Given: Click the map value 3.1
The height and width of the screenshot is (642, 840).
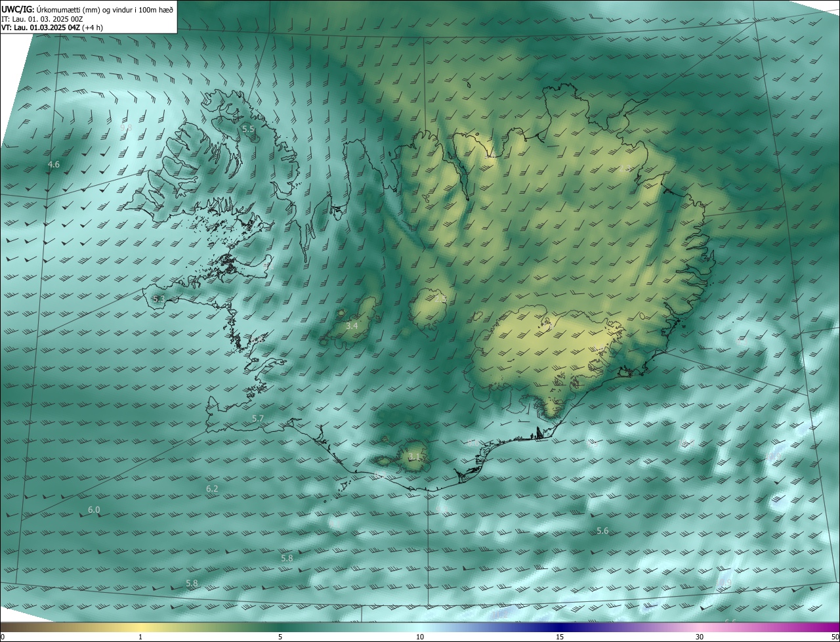Looking at the screenshot, I should coord(413,457).
